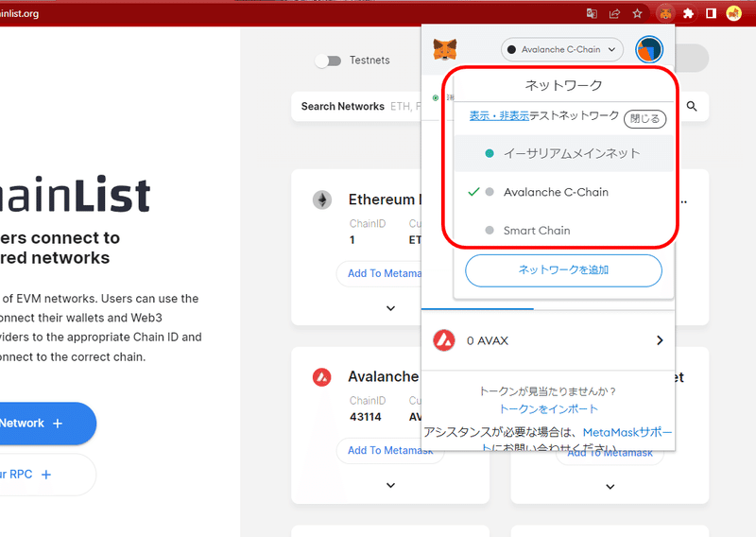Viewport: 756px width, 537px height.
Task: Click 表示・非表示 link
Action: point(499,115)
